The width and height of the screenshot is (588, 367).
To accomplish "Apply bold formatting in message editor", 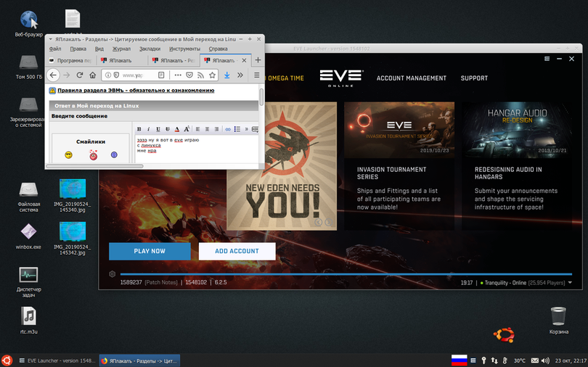I will 139,129.
